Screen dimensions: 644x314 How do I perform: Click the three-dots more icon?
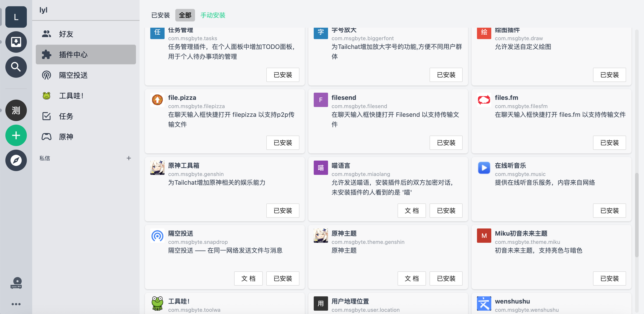16,304
